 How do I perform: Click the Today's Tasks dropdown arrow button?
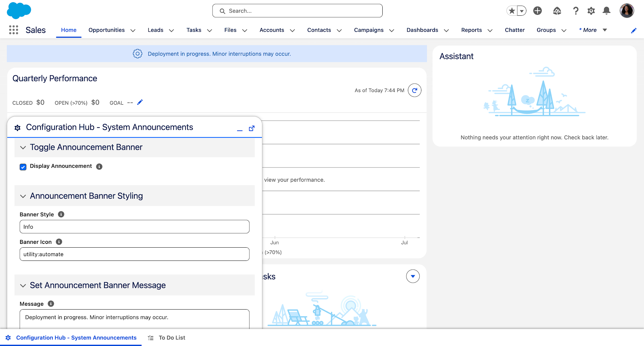[413, 276]
